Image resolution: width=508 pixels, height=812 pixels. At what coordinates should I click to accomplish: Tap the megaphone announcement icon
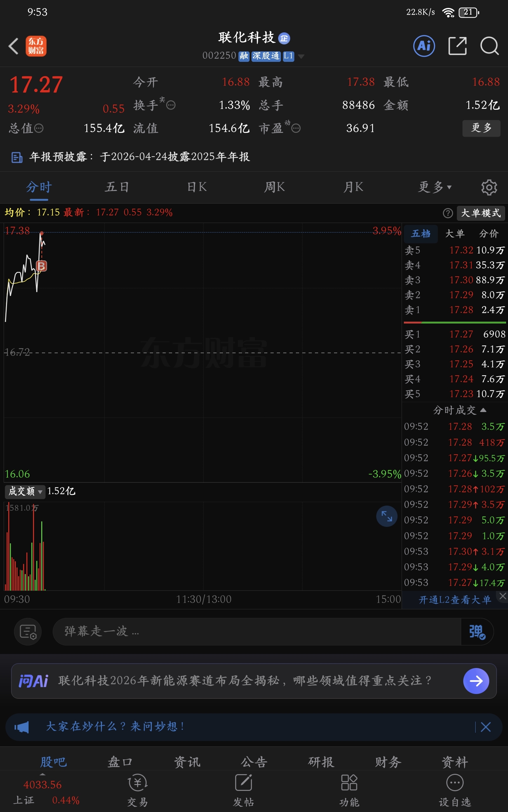[22, 727]
